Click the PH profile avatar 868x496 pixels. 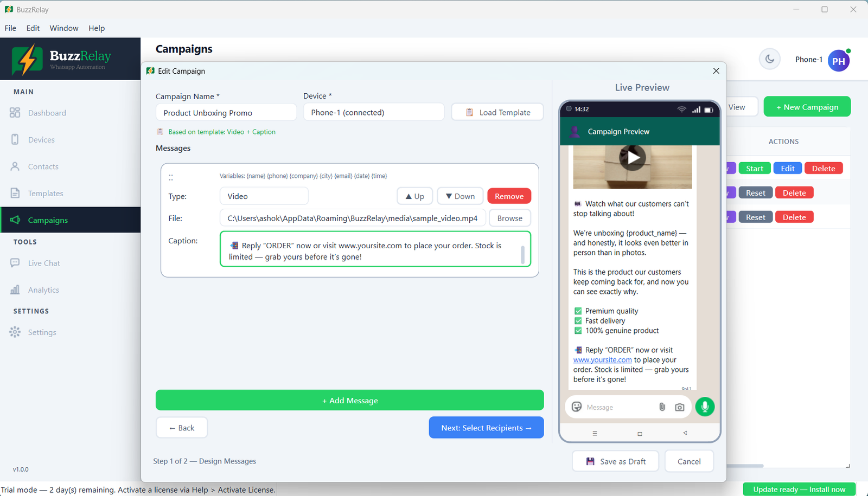tap(839, 61)
